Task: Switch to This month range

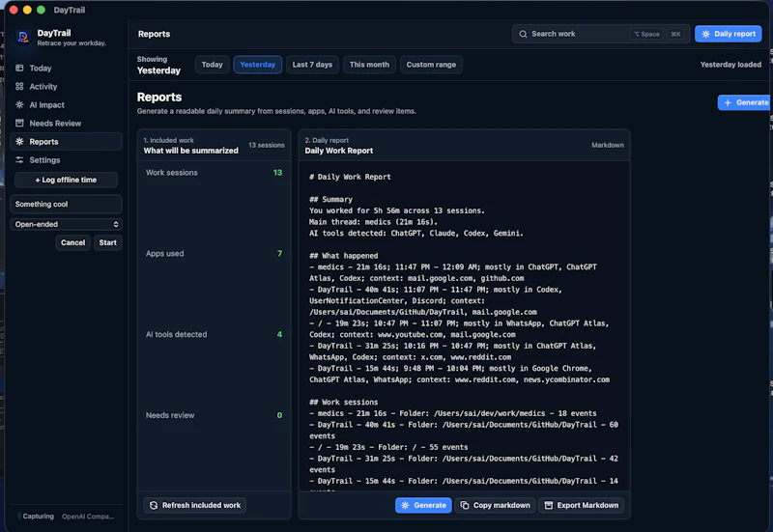Action: click(369, 65)
